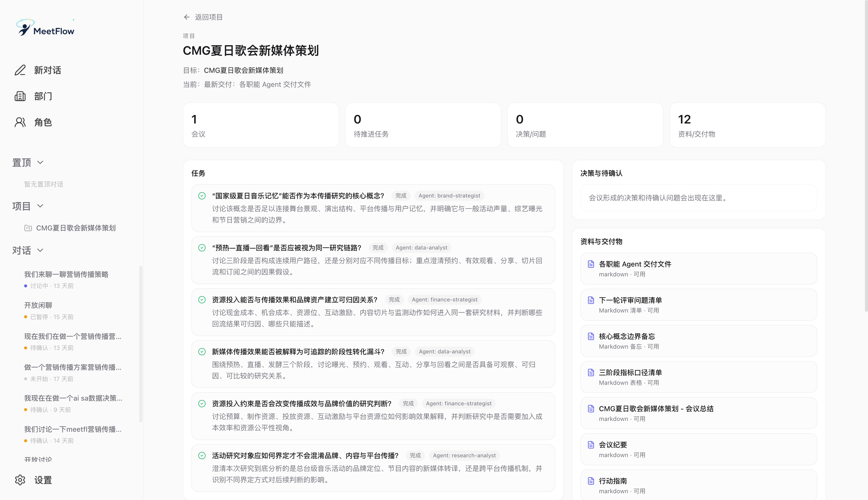
Task: Collapse the 项目 section chevron
Action: click(x=40, y=206)
